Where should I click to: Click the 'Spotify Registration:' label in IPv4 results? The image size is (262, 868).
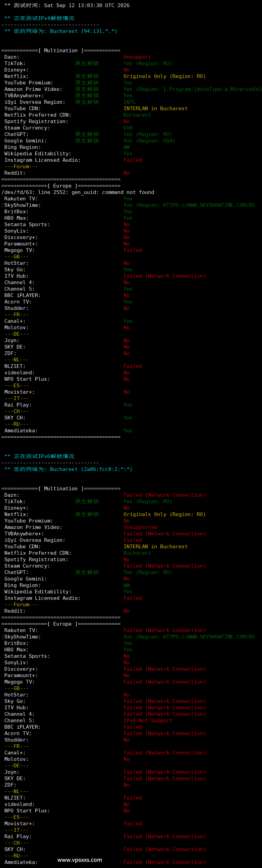coord(36,121)
